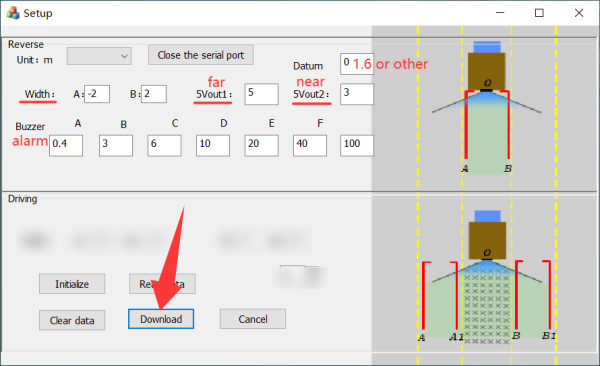Click the Driving group label
The width and height of the screenshot is (600, 366).
23,199
